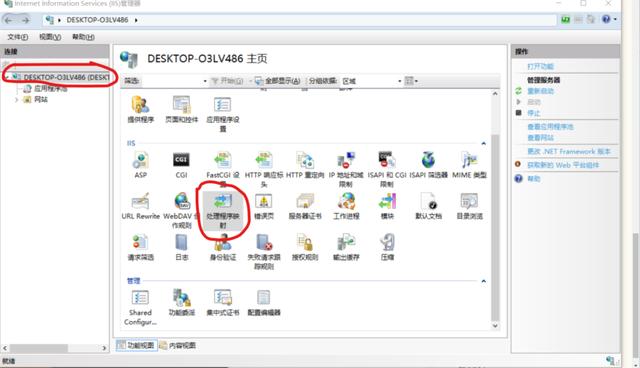
Task: Click 更改 .NET Framework 版本 link
Action: [x=569, y=151]
